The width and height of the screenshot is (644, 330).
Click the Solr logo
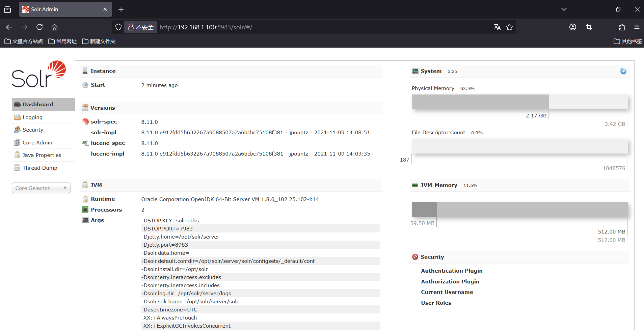click(x=39, y=74)
